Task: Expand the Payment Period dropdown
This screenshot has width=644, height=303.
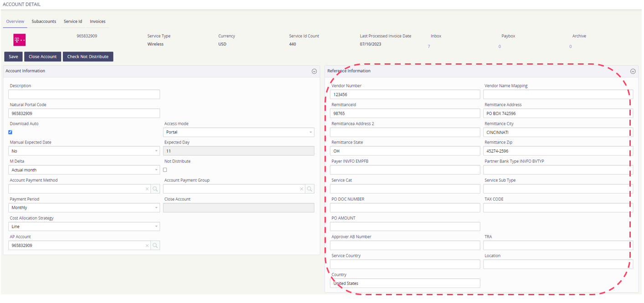Action: 84,208
